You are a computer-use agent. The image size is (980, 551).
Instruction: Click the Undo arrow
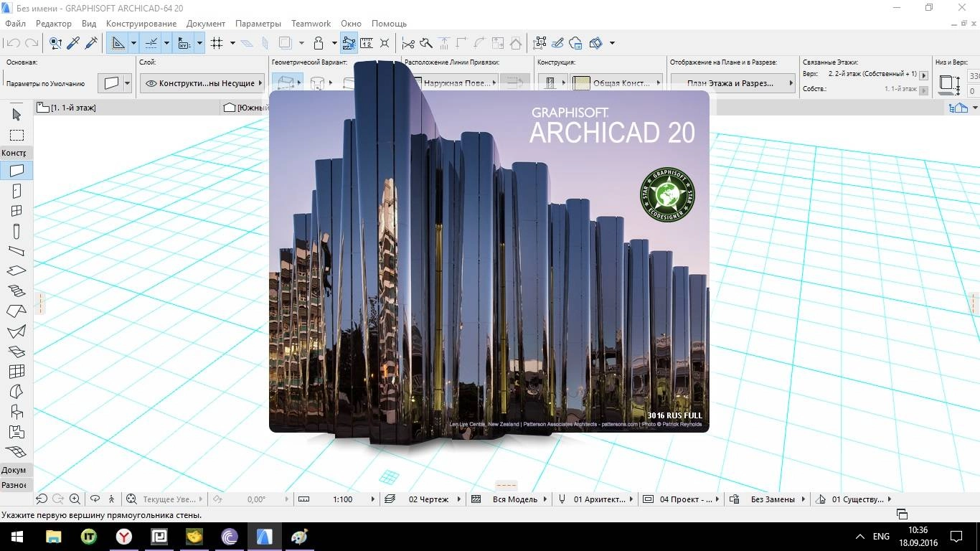coord(13,43)
